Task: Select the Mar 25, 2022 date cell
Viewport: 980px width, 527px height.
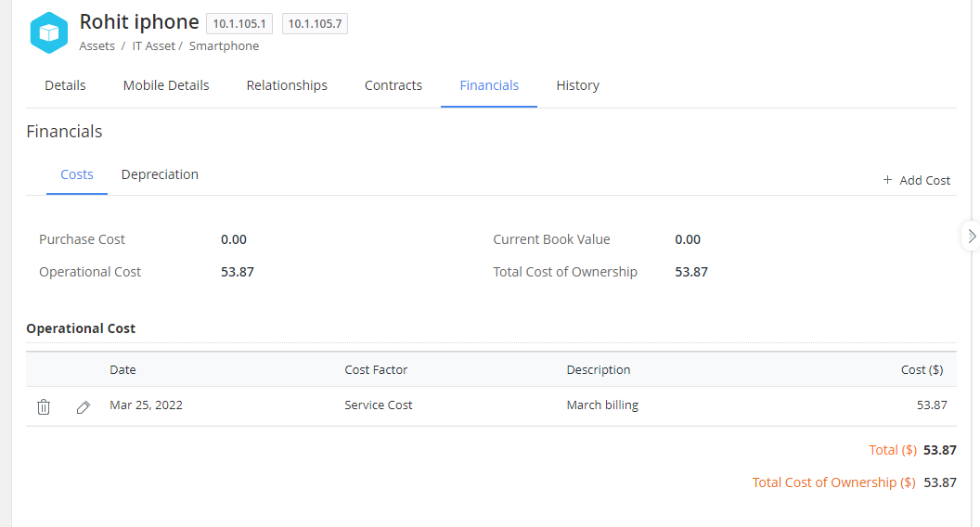Action: point(146,405)
